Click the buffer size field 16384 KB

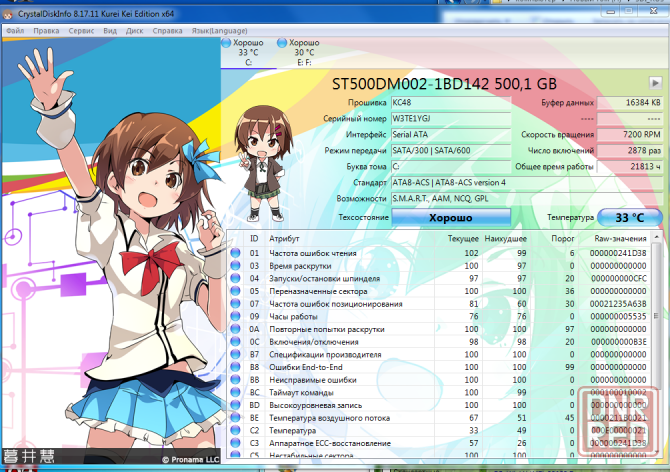630,103
